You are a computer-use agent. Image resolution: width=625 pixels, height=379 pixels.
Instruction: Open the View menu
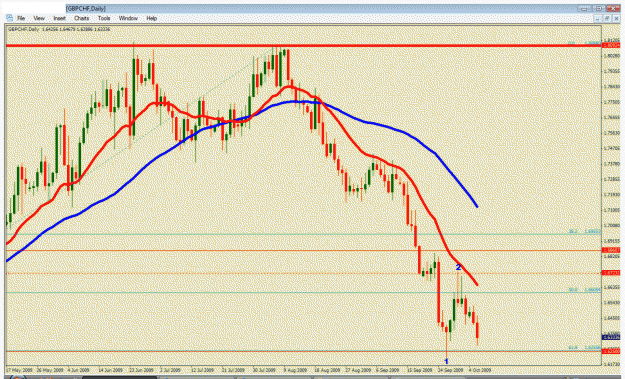tap(39, 18)
